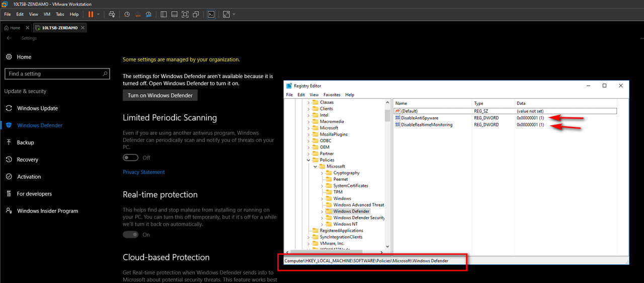Open VMware Edit menu
644x283 pixels.
coord(20,14)
